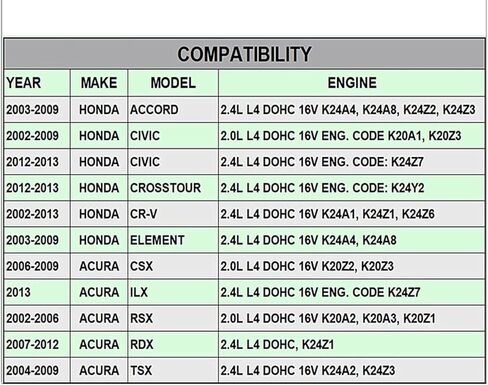
Task: Select the TSX model cell
Action: (x=173, y=370)
